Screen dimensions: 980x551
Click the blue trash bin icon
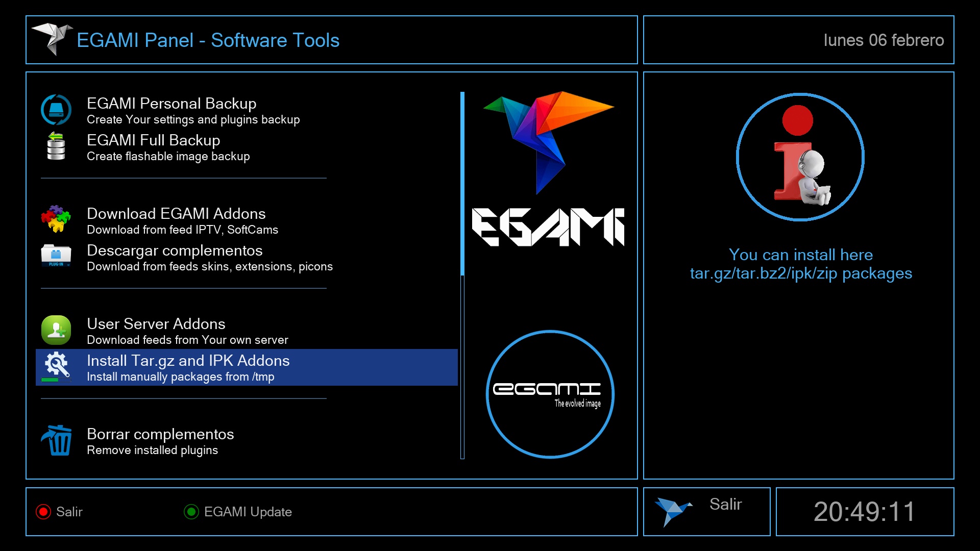58,440
